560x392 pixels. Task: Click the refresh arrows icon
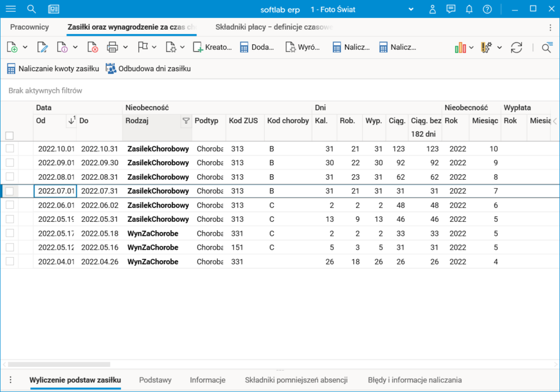tap(516, 48)
